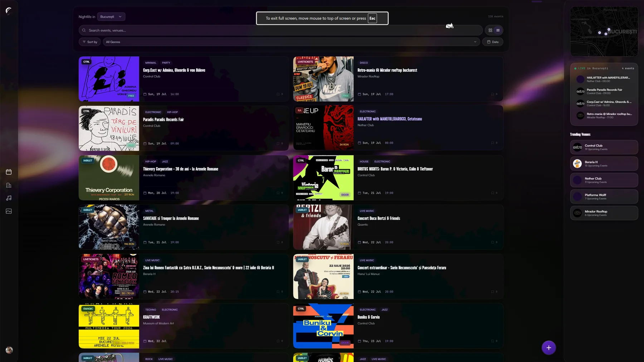Bookmark the BRUTUS NIGHTS event

[x=494, y=193]
